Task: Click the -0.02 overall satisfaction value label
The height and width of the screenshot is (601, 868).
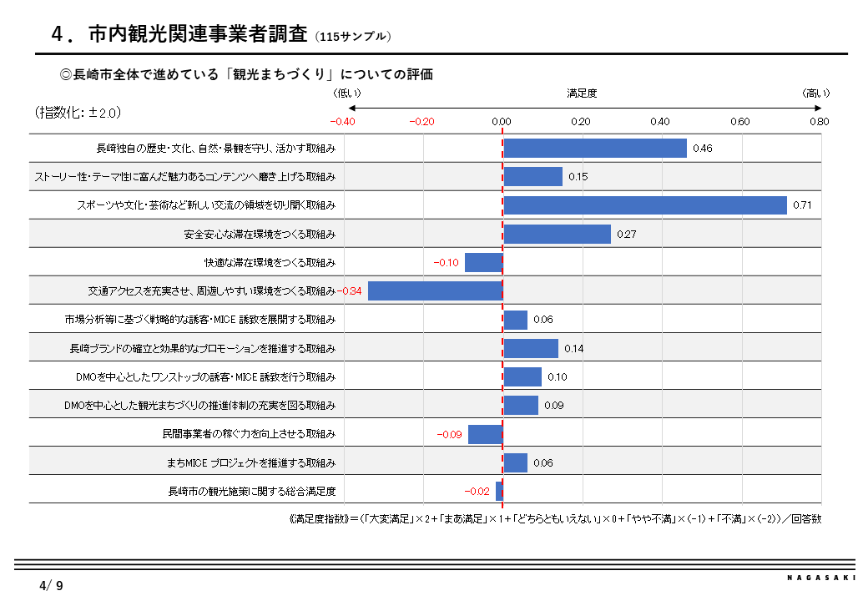Action: point(477,492)
